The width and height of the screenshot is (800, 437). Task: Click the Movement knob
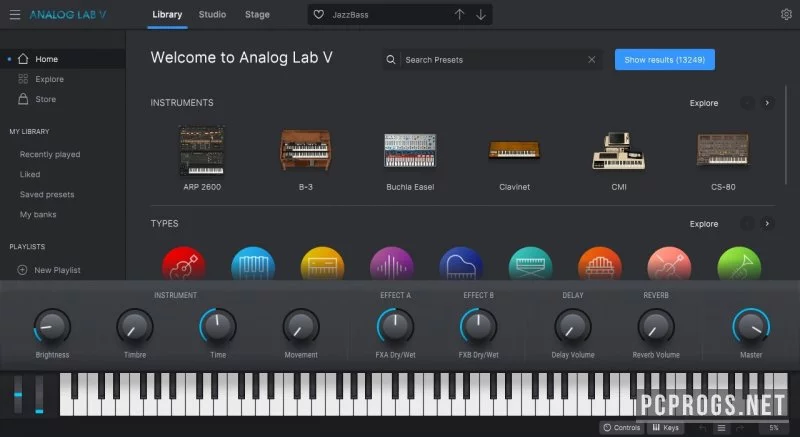pos(301,326)
